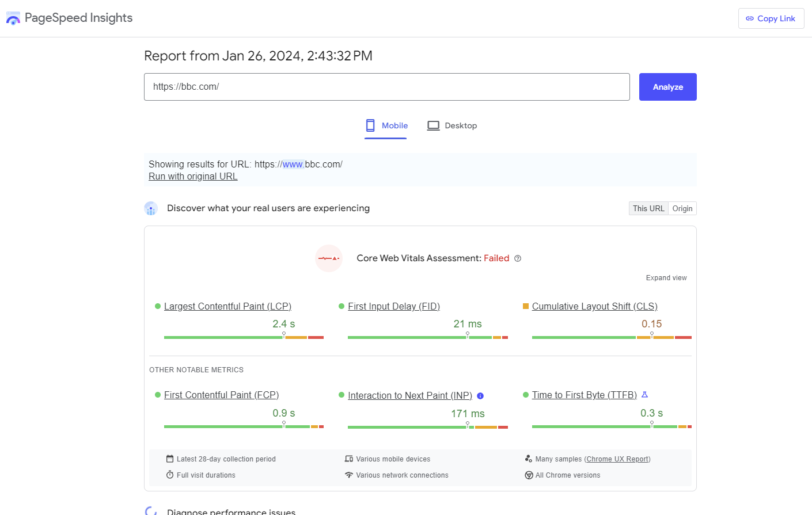The height and width of the screenshot is (515, 812).
Task: Click the 0.9 s FCP value
Action: tap(284, 413)
